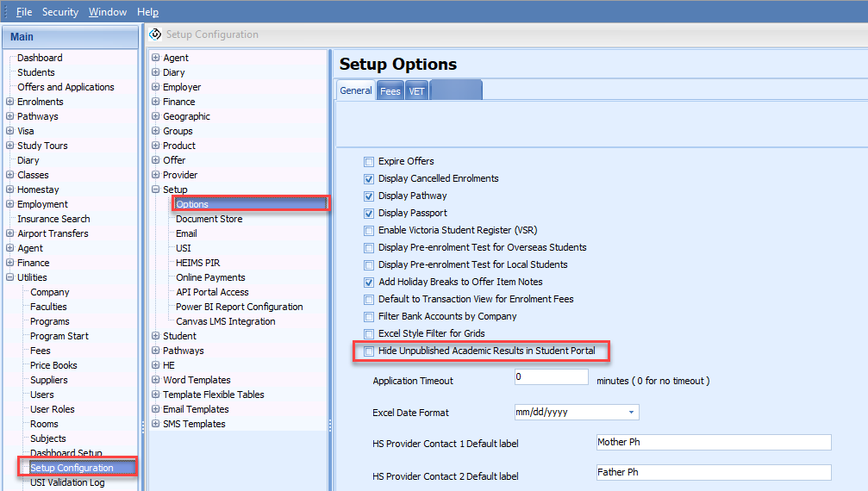
Task: Open Canvas LMS Integration settings
Action: coord(225,321)
